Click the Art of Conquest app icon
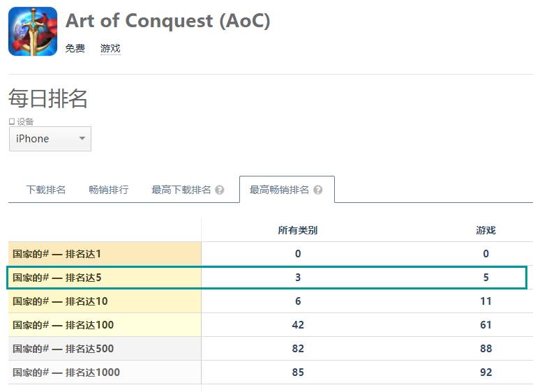Screen dimensions: 533x392 point(33,31)
